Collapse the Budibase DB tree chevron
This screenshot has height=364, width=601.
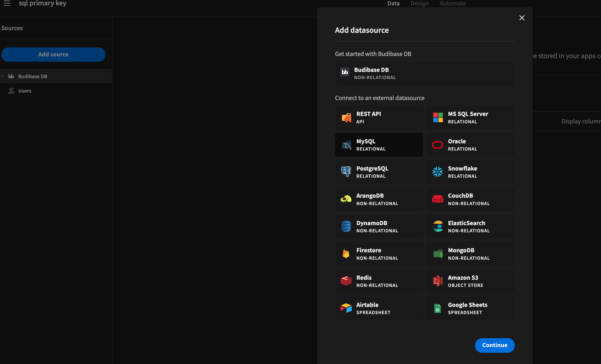pyautogui.click(x=3, y=76)
